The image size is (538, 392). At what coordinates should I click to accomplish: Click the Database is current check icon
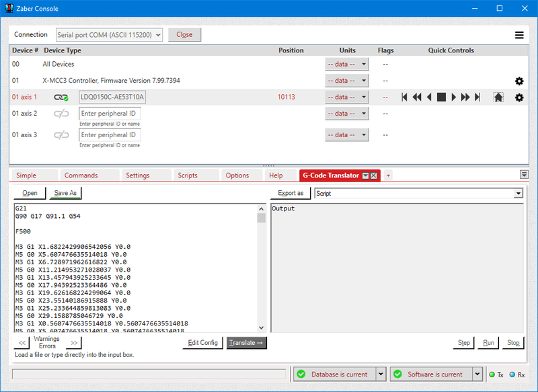[301, 374]
